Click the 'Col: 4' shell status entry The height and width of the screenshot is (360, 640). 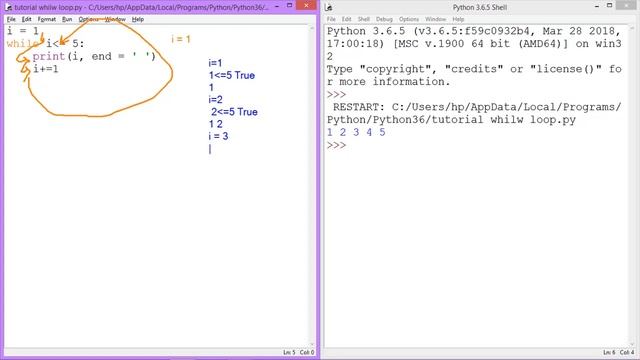point(627,352)
